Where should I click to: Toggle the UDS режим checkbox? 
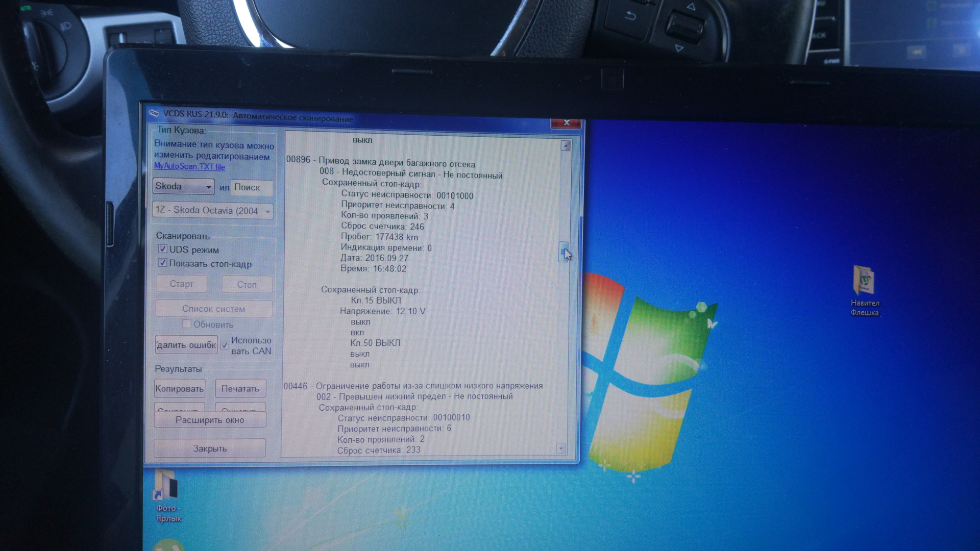(x=162, y=249)
